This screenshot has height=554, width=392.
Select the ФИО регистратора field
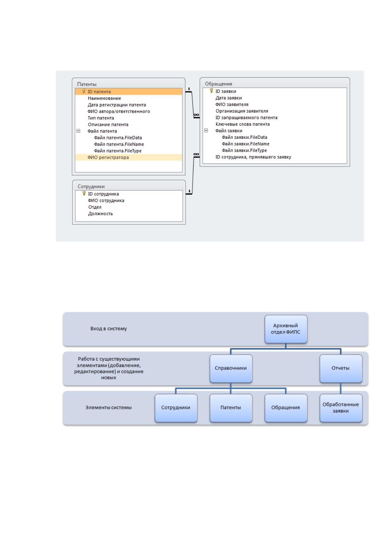pyautogui.click(x=129, y=157)
